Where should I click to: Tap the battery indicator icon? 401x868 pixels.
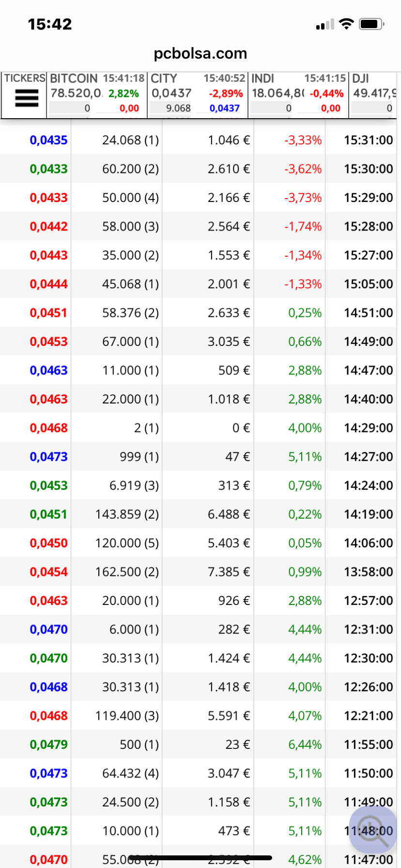point(371,24)
